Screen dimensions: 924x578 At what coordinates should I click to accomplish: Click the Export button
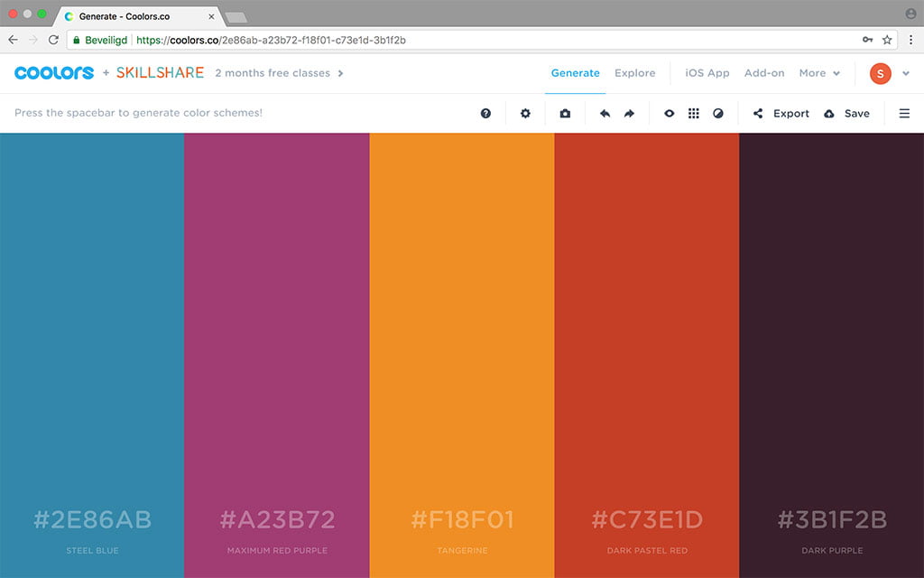(x=781, y=114)
